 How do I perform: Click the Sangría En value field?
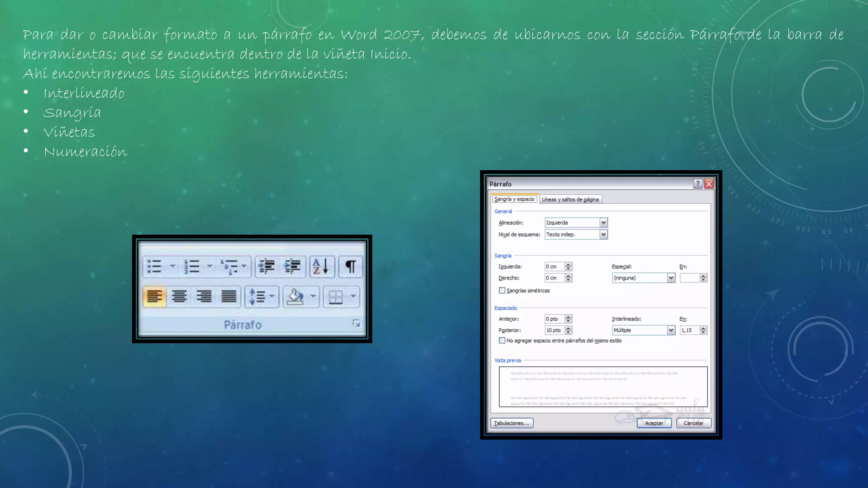(x=690, y=278)
